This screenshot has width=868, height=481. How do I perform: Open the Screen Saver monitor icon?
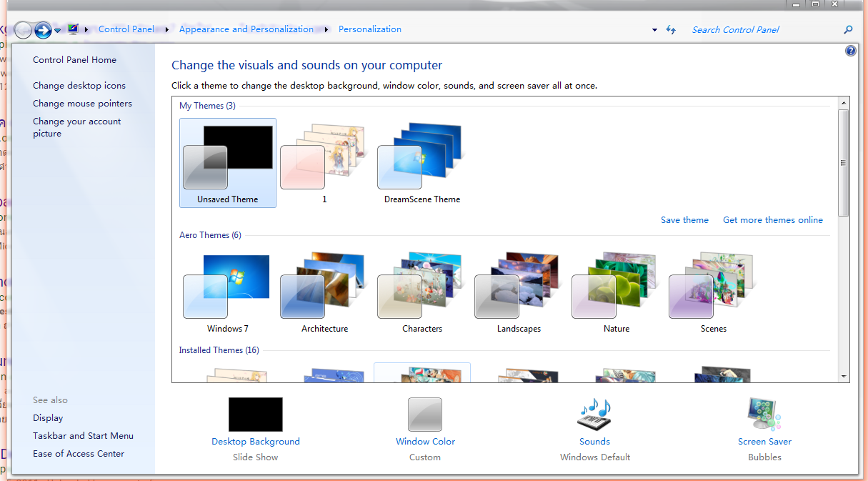[x=764, y=415]
